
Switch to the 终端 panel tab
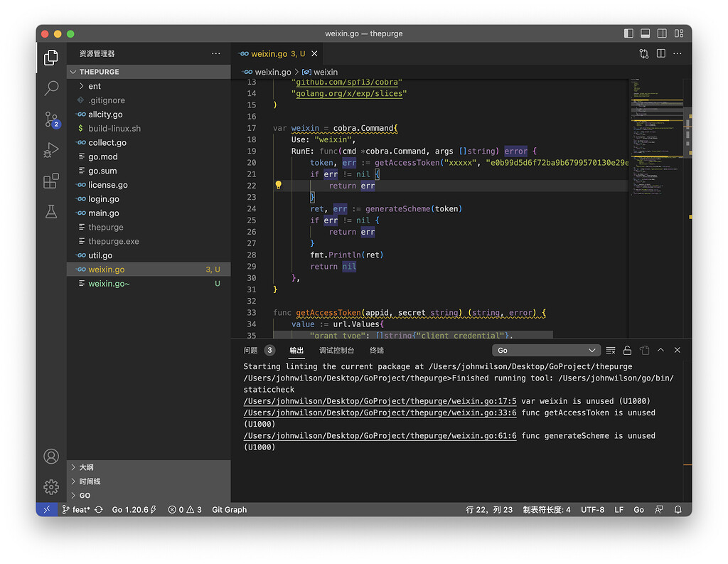pyautogui.click(x=376, y=350)
